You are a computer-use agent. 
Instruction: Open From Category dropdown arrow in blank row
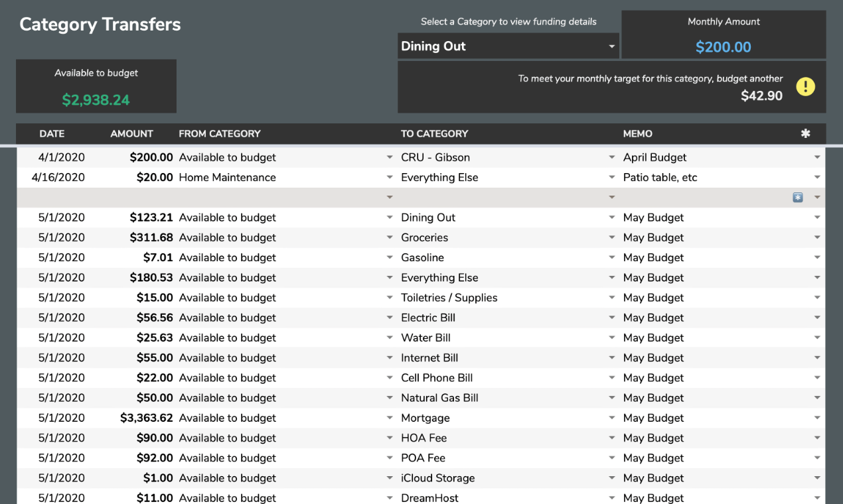[390, 198]
